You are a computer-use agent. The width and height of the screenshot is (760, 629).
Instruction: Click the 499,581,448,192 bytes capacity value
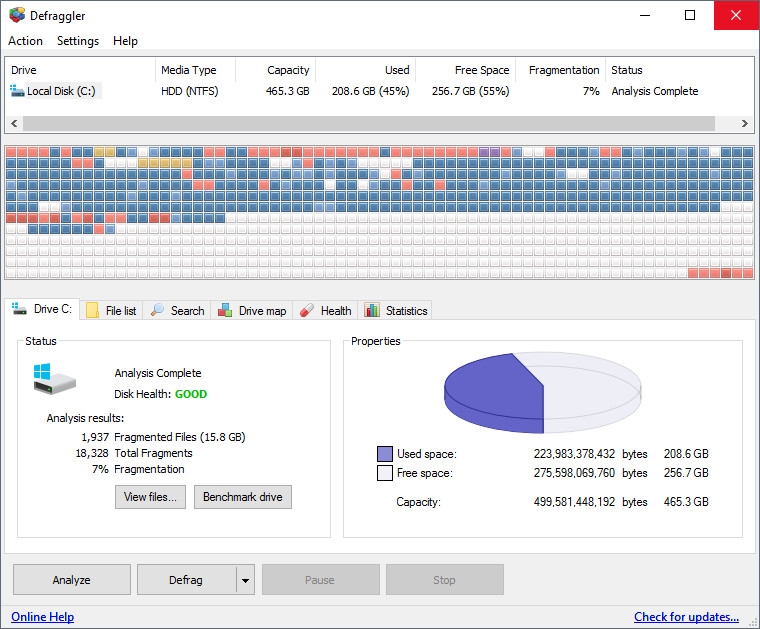(x=574, y=502)
